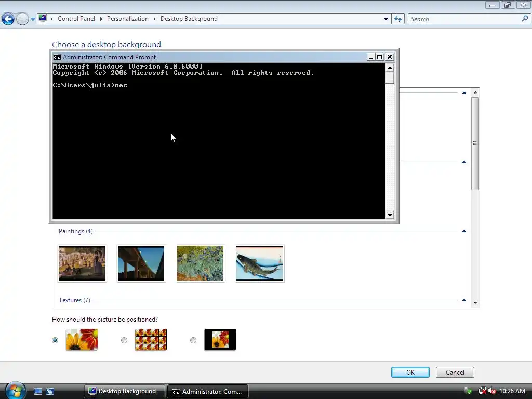Select the park scene painting wallpaper

click(x=82, y=263)
